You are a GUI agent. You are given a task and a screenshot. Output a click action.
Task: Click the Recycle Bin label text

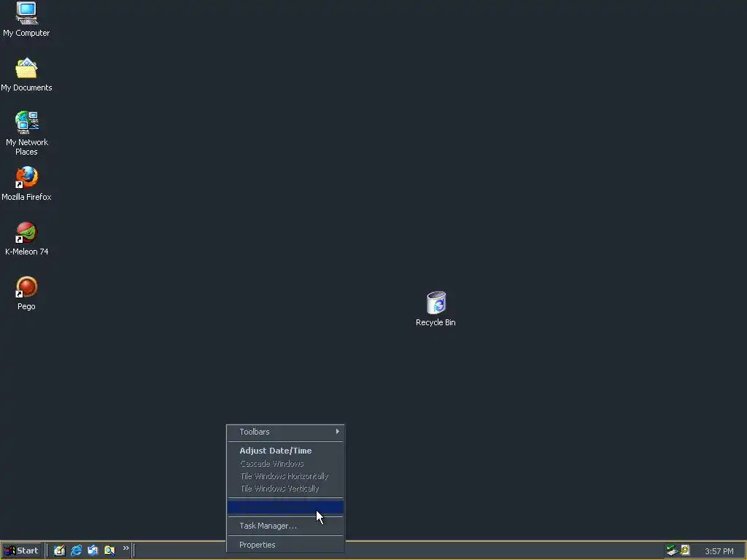pyautogui.click(x=436, y=322)
